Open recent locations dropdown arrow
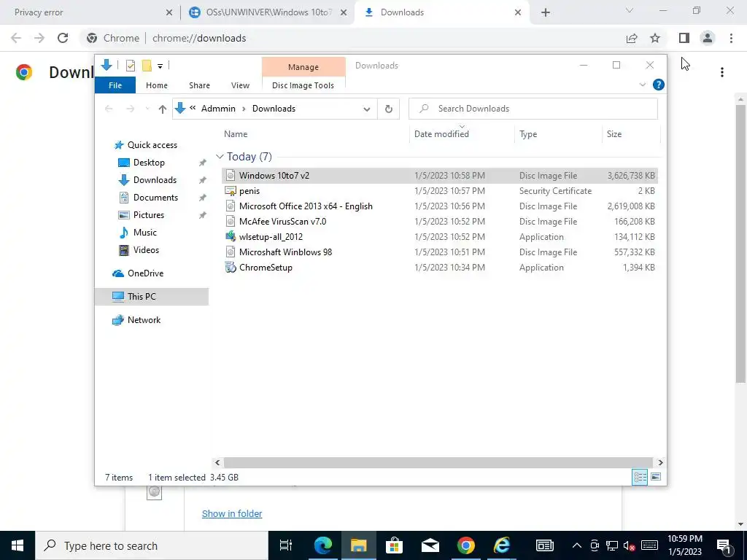Screen dimensions: 747x560 [147, 109]
